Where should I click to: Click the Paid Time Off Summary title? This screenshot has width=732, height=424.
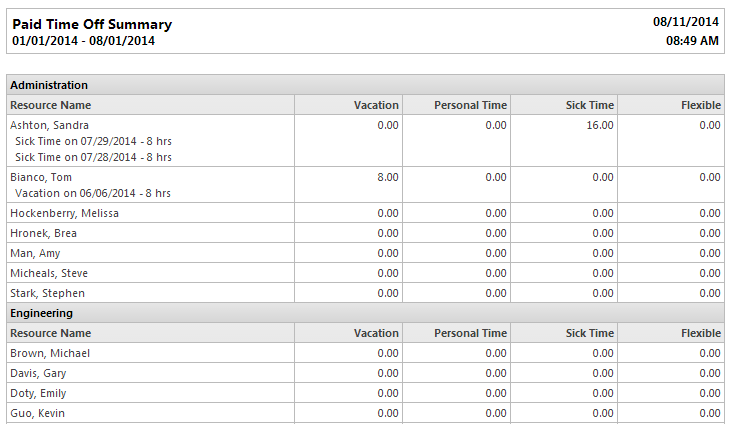tap(92, 24)
